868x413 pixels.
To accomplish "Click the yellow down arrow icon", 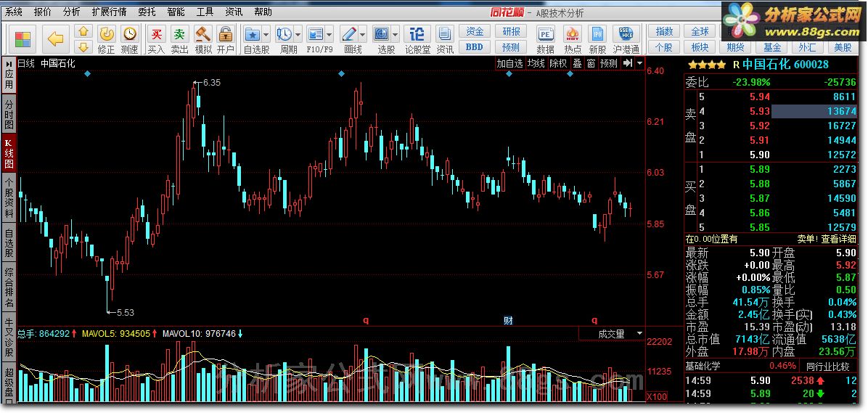I will point(83,47).
